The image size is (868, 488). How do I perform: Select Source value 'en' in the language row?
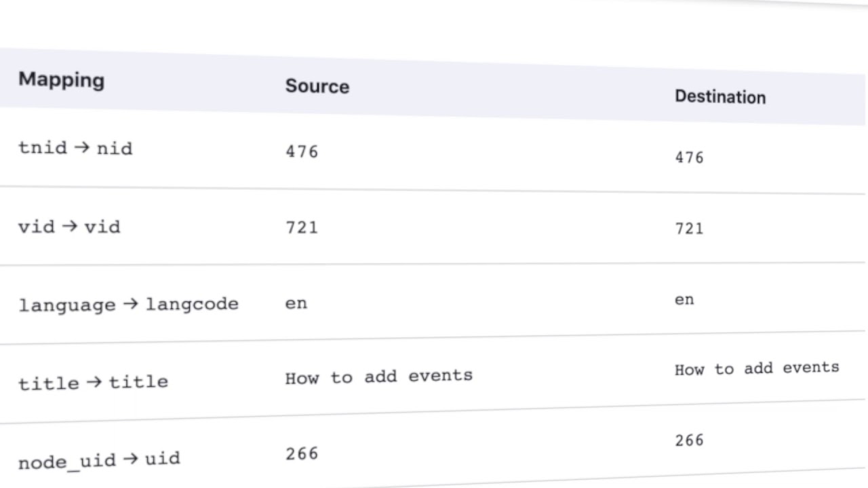pyautogui.click(x=296, y=304)
